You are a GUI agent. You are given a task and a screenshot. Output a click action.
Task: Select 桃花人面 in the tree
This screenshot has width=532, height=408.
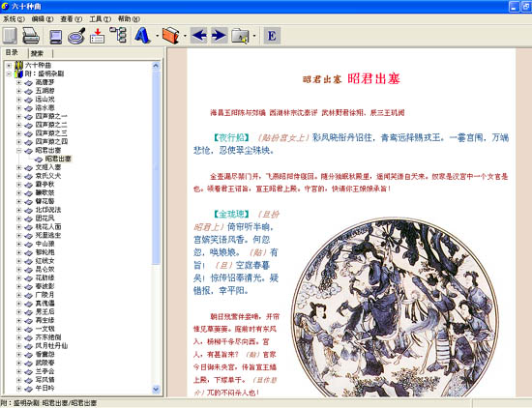pos(48,226)
